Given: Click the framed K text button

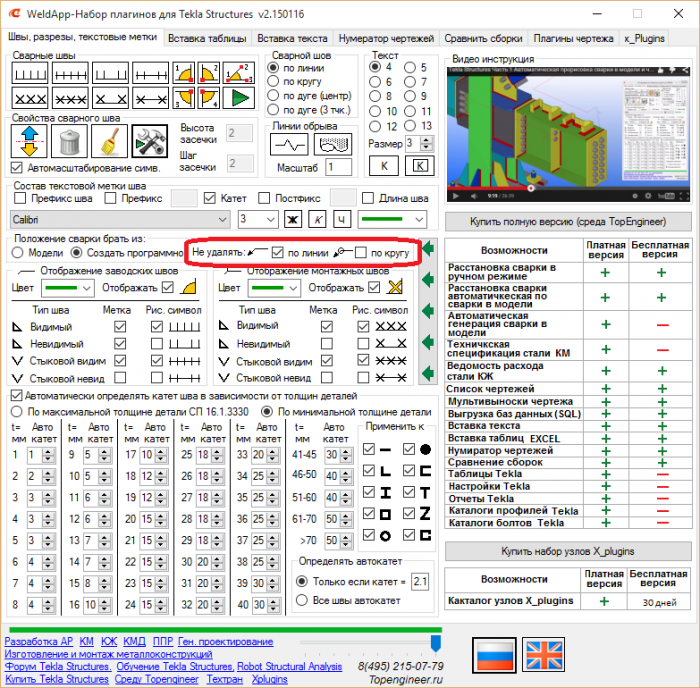Looking at the screenshot, I should tap(420, 166).
